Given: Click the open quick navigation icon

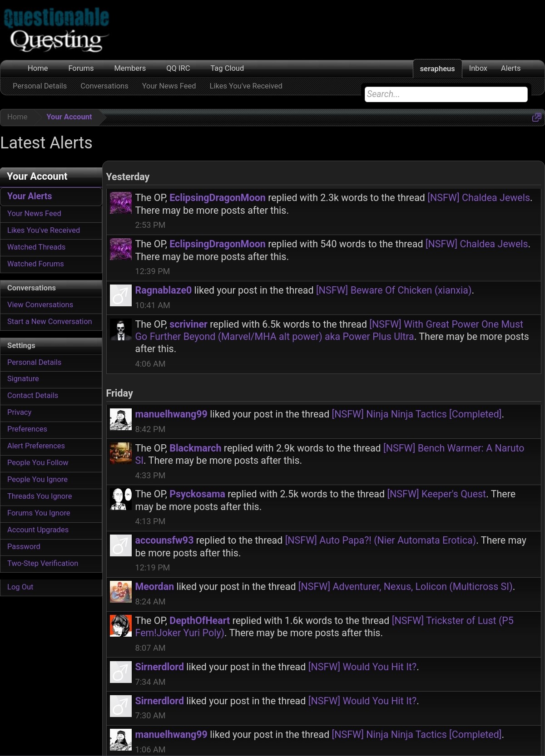Looking at the screenshot, I should [x=536, y=118].
